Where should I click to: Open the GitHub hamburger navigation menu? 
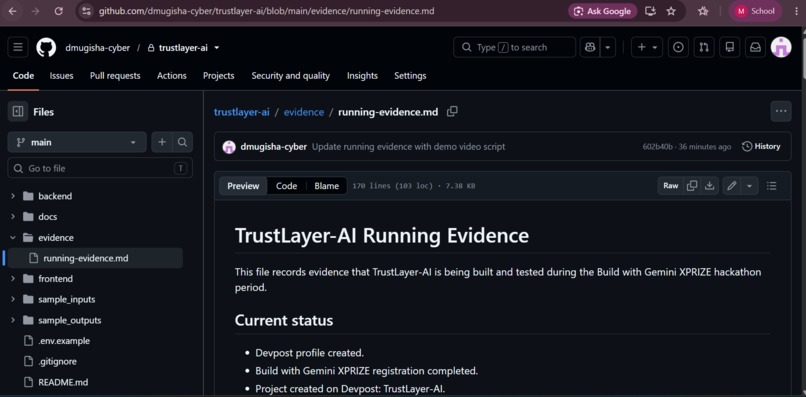(x=18, y=47)
